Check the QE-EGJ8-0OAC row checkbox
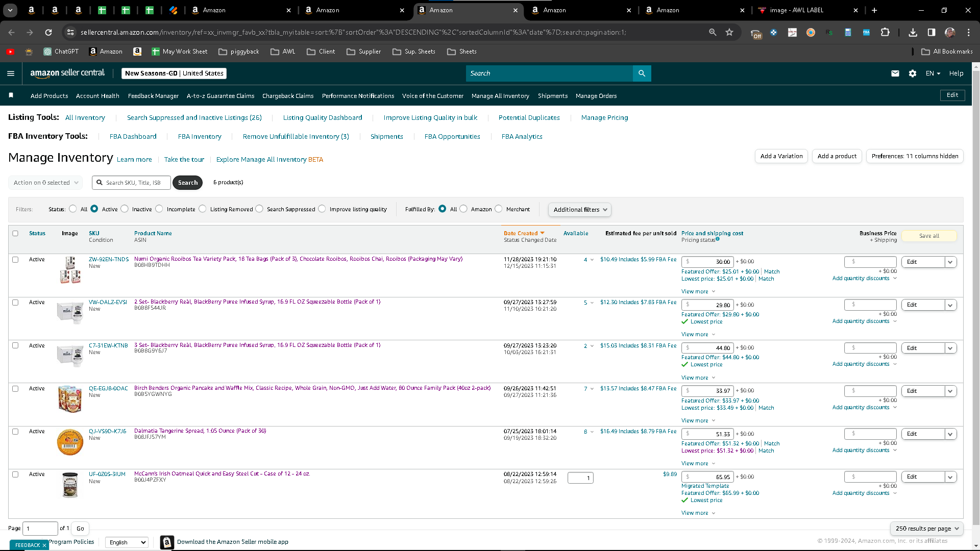The height and width of the screenshot is (551, 980). (x=15, y=388)
